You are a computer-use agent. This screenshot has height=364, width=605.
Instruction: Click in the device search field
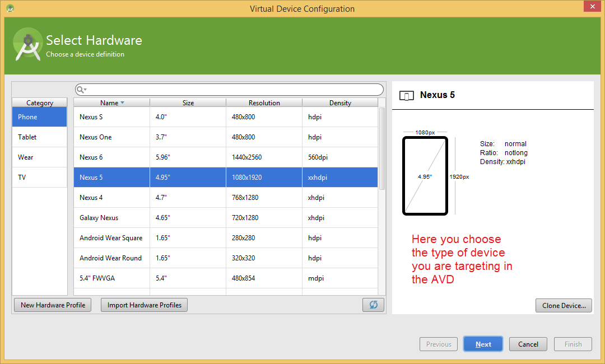coord(235,90)
